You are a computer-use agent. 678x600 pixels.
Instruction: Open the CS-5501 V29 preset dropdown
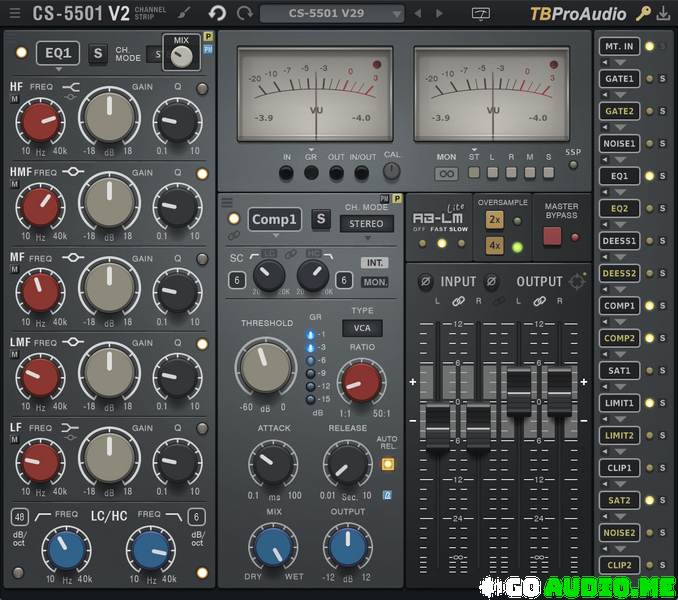pyautogui.click(x=332, y=13)
